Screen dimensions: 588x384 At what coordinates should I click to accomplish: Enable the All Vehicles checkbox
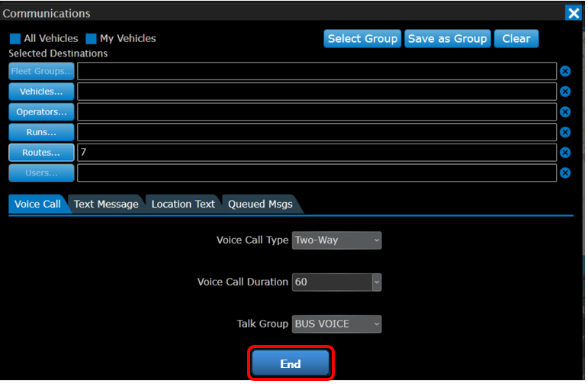[15, 39]
